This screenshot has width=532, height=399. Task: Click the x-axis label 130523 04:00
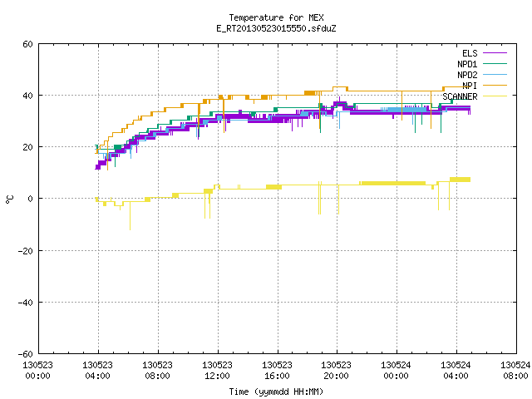98,371
